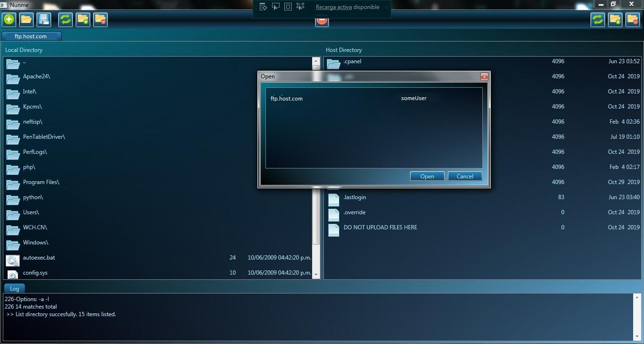Image resolution: width=644 pixels, height=344 pixels.
Task: Click the up arrow of the local directory scrollbar
Action: click(x=316, y=61)
